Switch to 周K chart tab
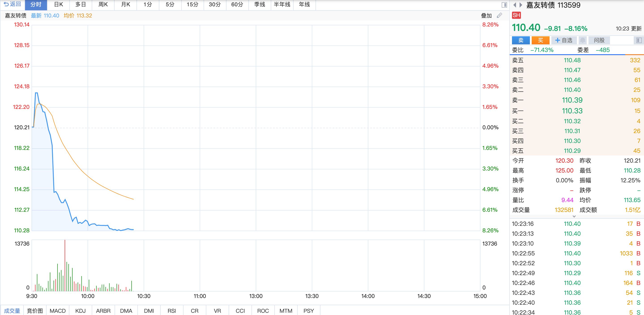The image size is (644, 315). tap(103, 5)
